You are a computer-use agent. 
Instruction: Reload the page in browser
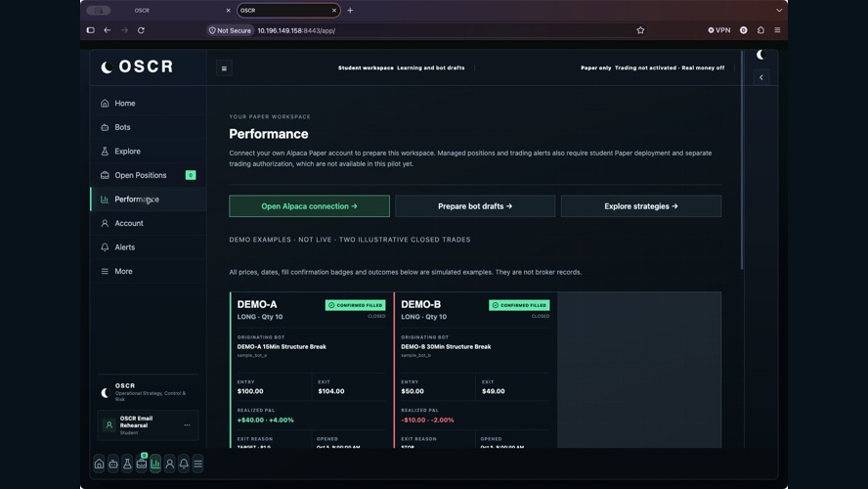click(141, 30)
